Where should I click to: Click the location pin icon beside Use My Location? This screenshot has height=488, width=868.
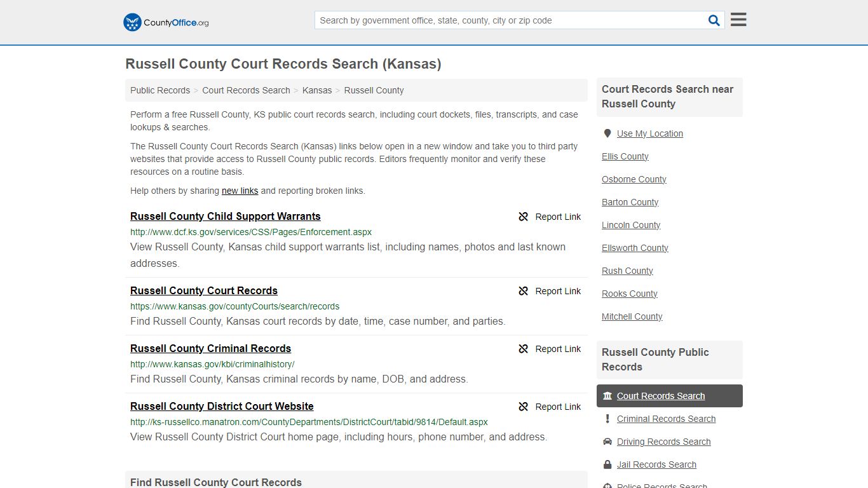(x=607, y=133)
